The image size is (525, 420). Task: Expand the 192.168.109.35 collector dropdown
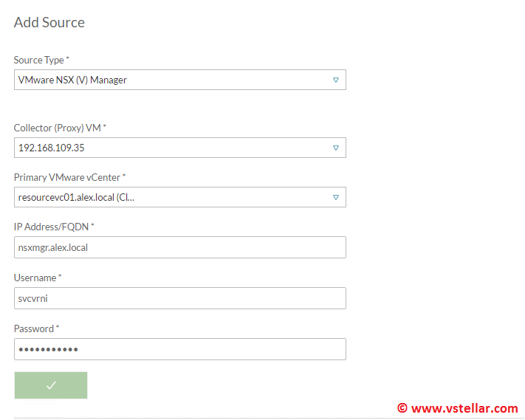pyautogui.click(x=179, y=148)
